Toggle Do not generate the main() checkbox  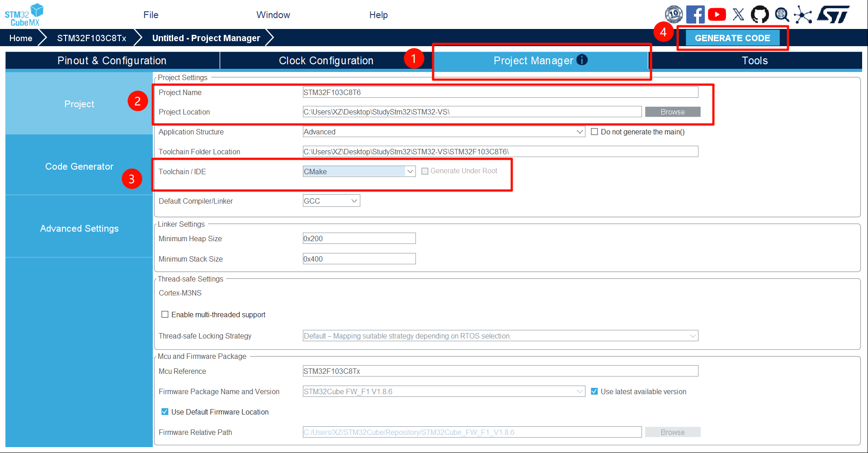594,132
